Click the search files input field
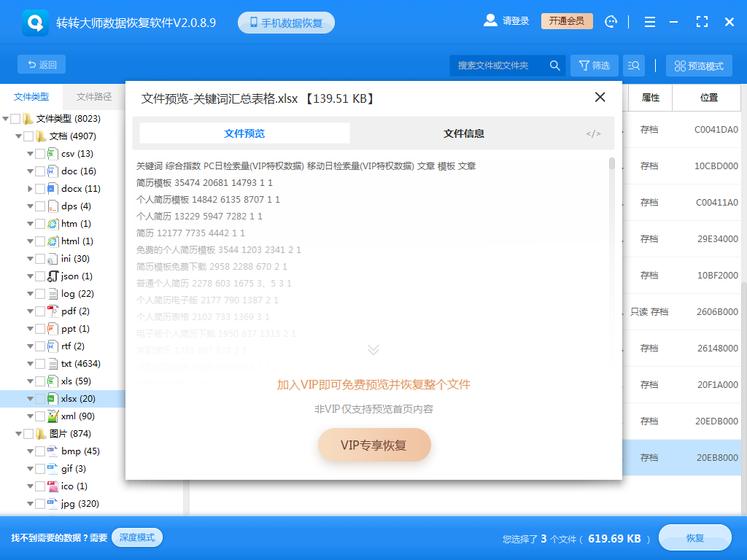The width and height of the screenshot is (747, 560). tap(496, 65)
